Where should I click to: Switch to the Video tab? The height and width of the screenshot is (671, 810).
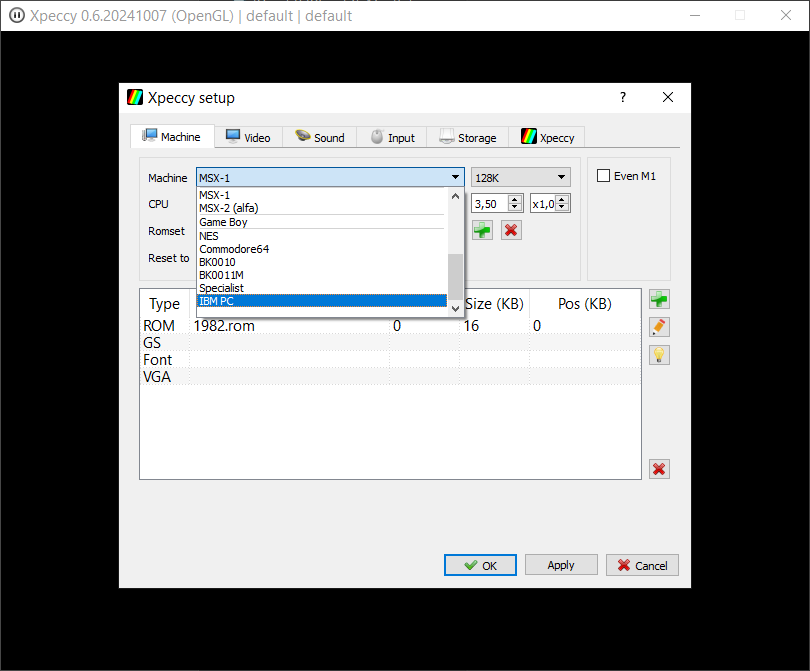point(248,137)
